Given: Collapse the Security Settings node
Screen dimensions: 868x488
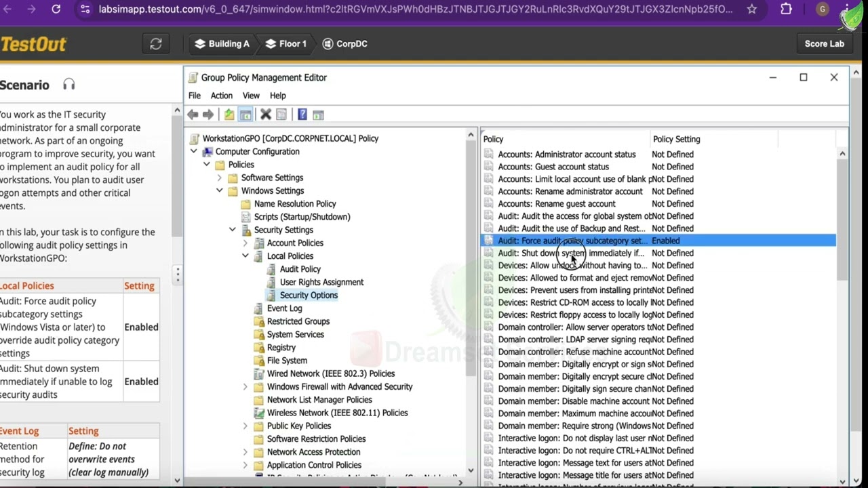Looking at the screenshot, I should click(232, 230).
